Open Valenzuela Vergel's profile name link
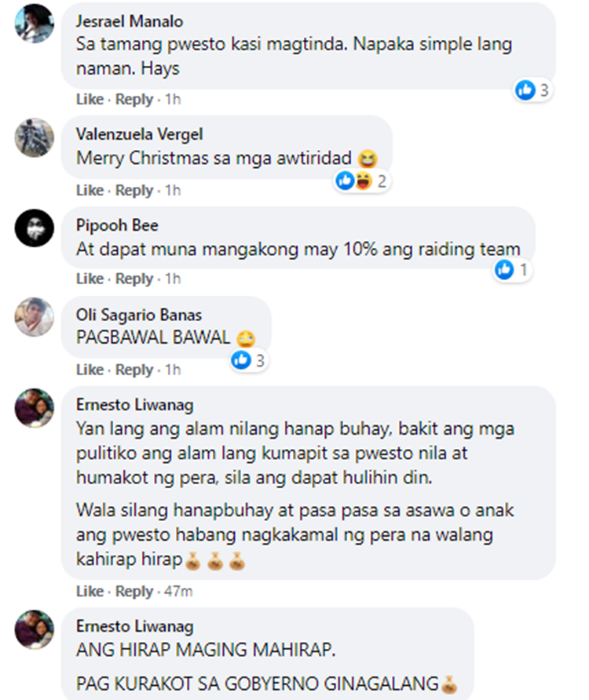The image size is (589, 700). [140, 134]
